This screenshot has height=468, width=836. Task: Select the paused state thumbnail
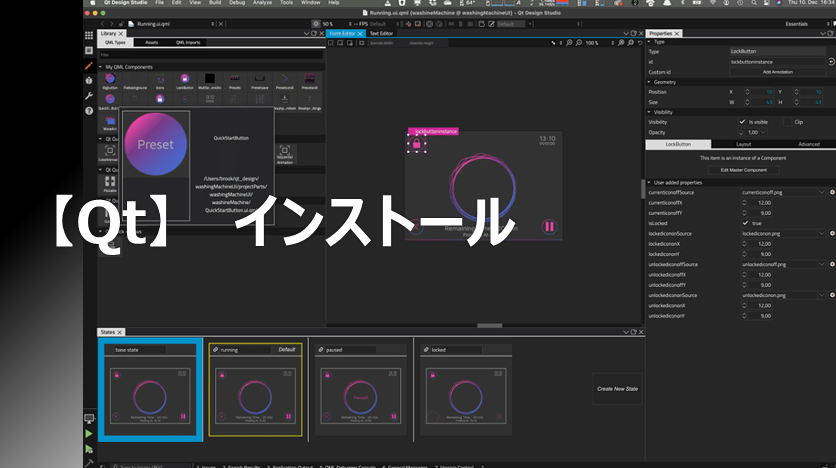point(360,397)
